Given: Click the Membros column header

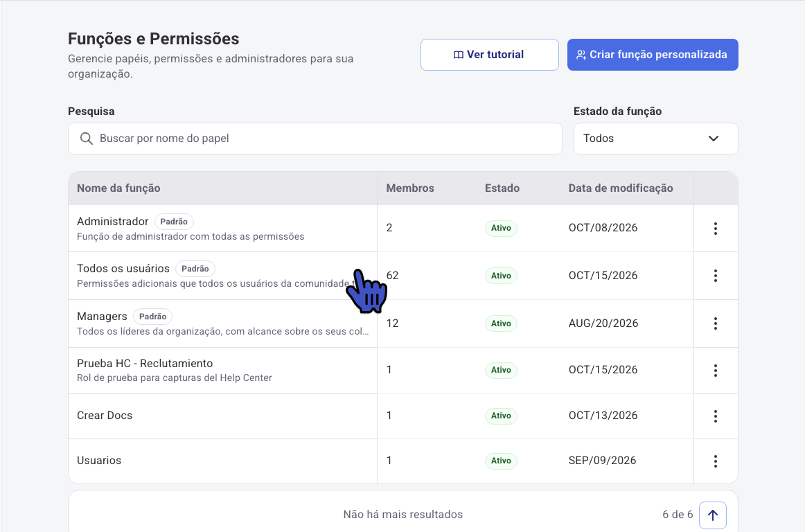Looking at the screenshot, I should point(410,188).
